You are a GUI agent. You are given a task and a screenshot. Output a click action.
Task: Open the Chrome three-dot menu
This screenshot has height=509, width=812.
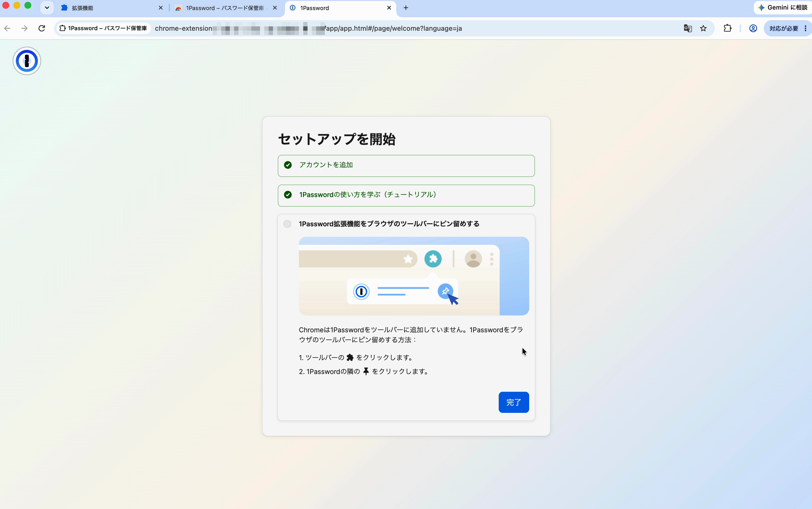tap(805, 28)
